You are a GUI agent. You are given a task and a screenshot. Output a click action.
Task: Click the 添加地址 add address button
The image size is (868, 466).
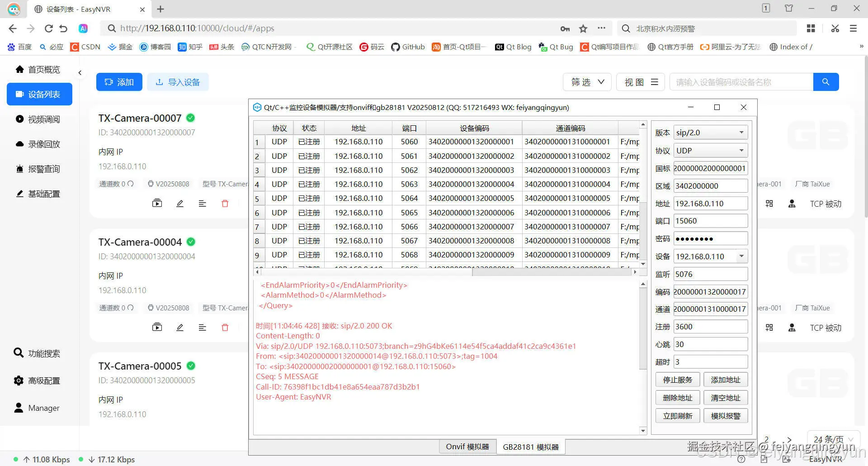pyautogui.click(x=726, y=380)
